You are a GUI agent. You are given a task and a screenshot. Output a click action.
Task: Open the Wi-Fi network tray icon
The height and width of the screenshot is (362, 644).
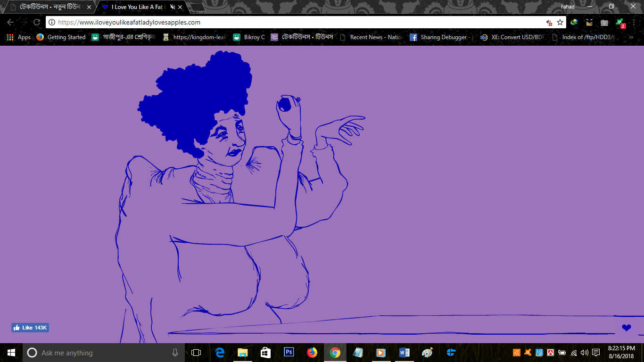click(574, 353)
